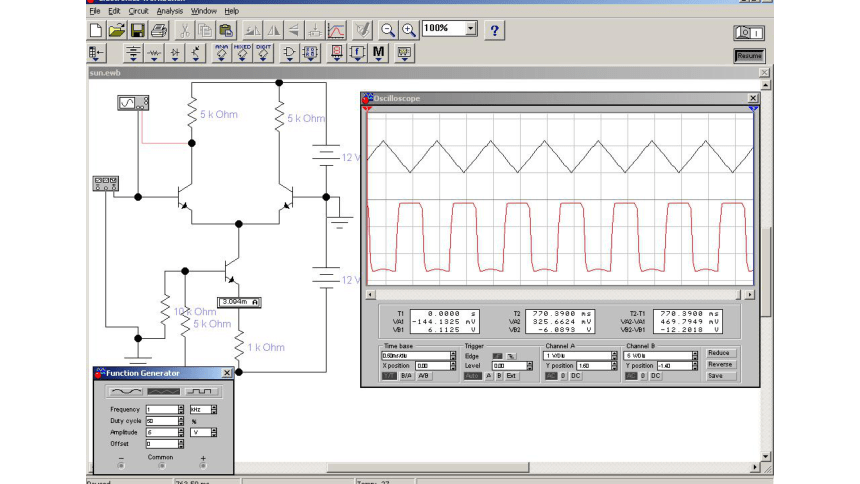
Task: Open the Circuit menu
Action: (138, 11)
